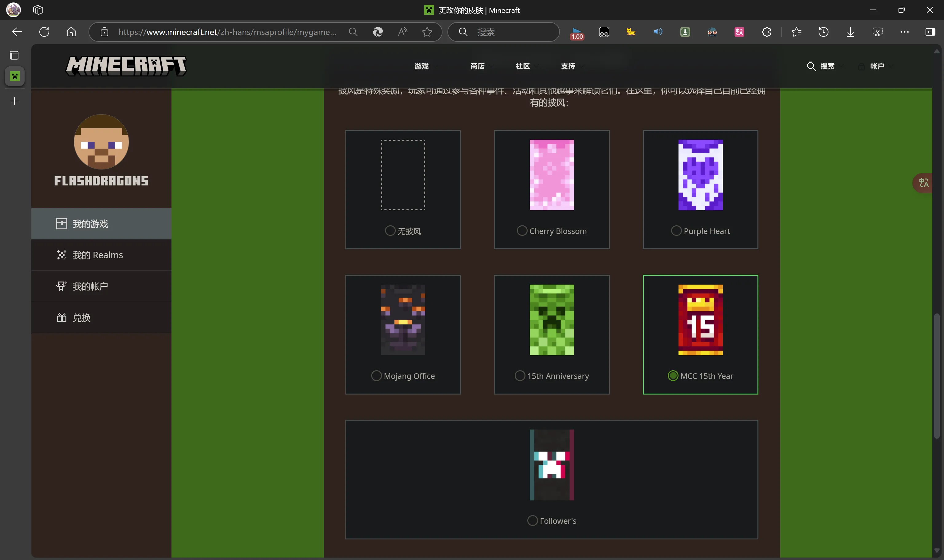Select the Cherry Blossom cape radio
The width and height of the screenshot is (944, 560).
[522, 231]
